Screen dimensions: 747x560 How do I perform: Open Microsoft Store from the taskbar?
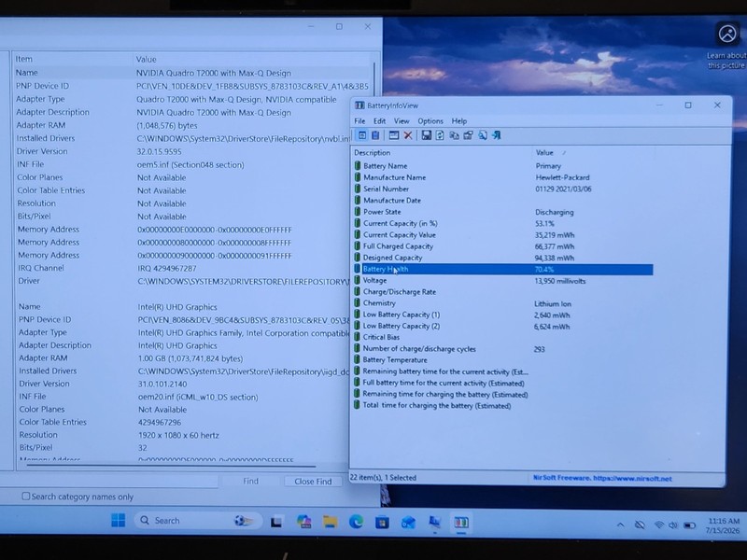pyautogui.click(x=382, y=523)
